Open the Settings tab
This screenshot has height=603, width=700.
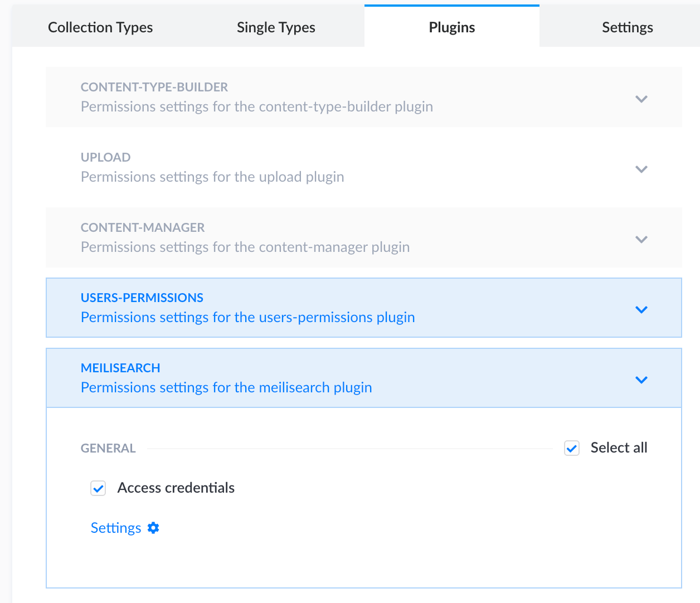pyautogui.click(x=627, y=27)
